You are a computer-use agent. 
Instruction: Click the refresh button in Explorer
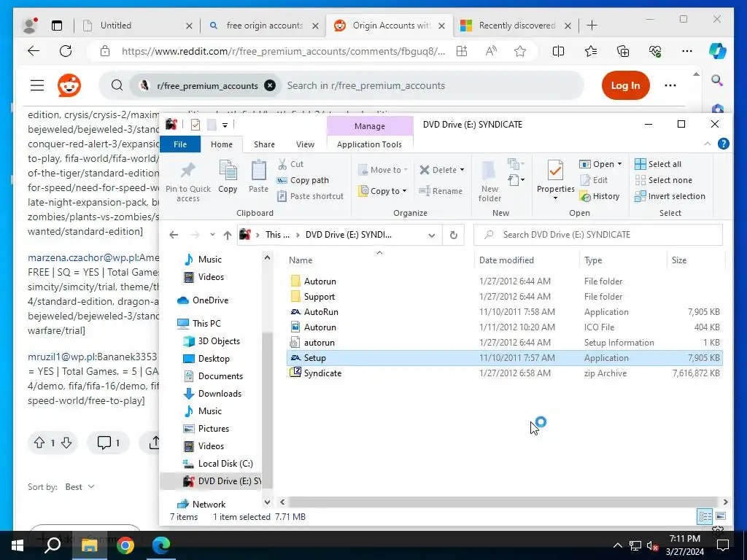(x=454, y=235)
